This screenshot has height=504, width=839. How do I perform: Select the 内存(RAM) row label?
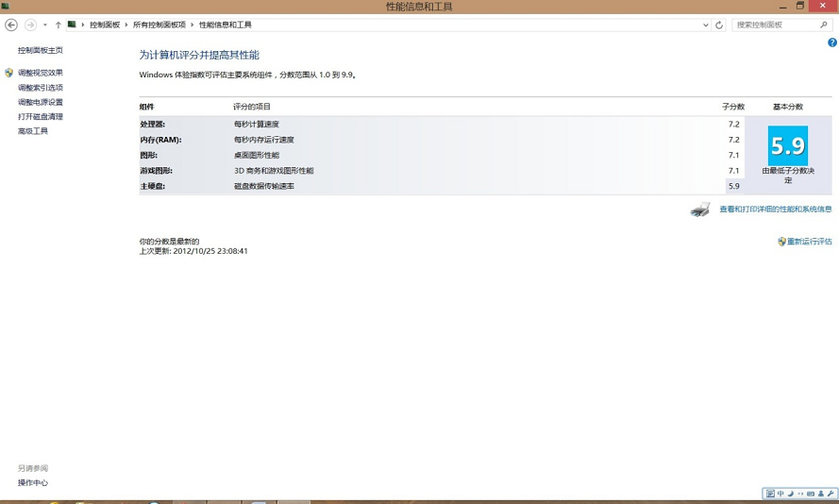(160, 140)
